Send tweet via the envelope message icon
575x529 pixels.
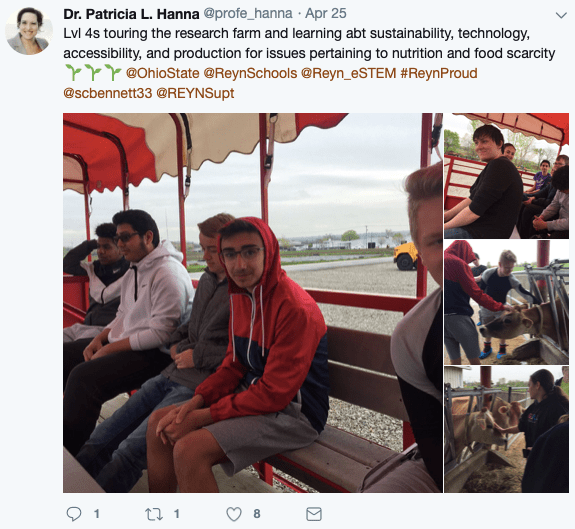[314, 514]
